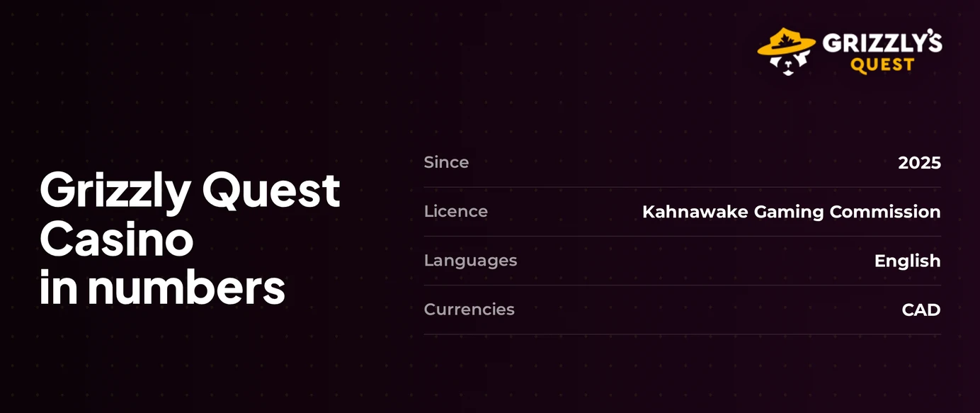Click the divider line under the Licence row
This screenshot has height=413, width=980.
(x=683, y=236)
